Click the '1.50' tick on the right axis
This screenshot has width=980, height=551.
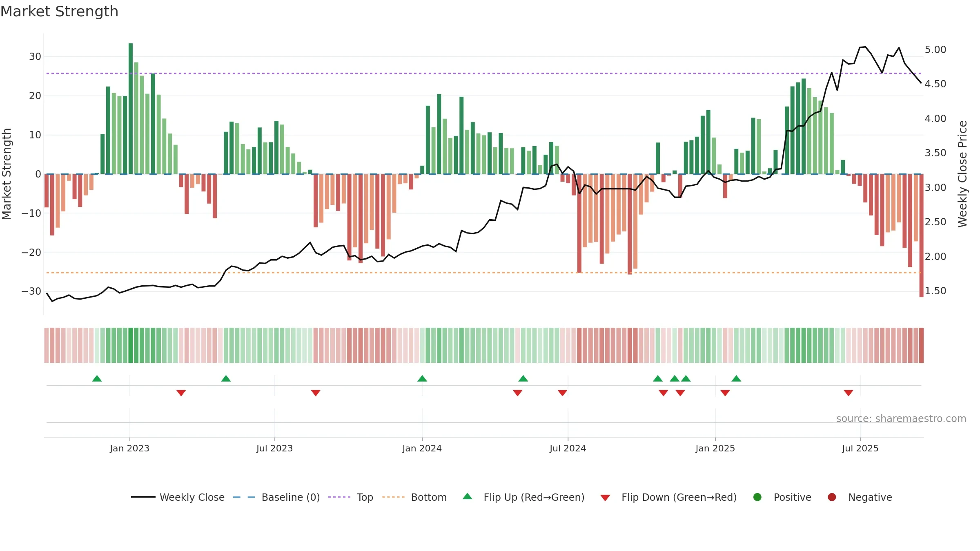[x=935, y=291]
